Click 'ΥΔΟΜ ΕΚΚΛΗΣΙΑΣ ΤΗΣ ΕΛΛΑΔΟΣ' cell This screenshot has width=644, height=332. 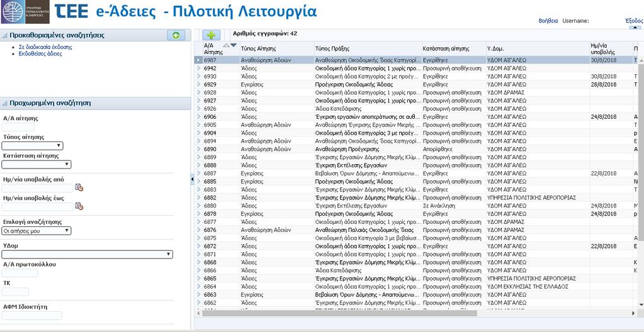coord(528,287)
